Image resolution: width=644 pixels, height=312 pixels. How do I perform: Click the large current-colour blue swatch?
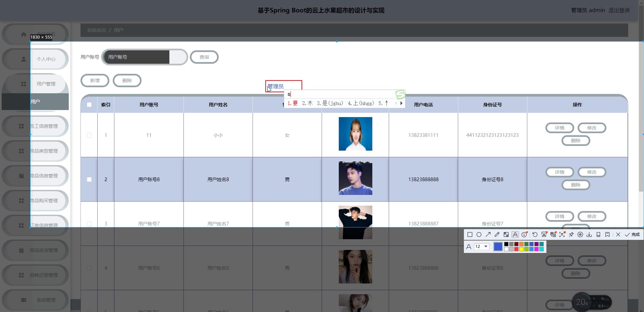click(x=498, y=247)
